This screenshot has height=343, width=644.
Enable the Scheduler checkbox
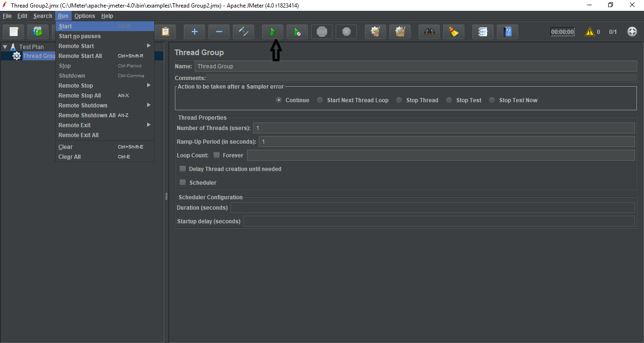pos(183,183)
